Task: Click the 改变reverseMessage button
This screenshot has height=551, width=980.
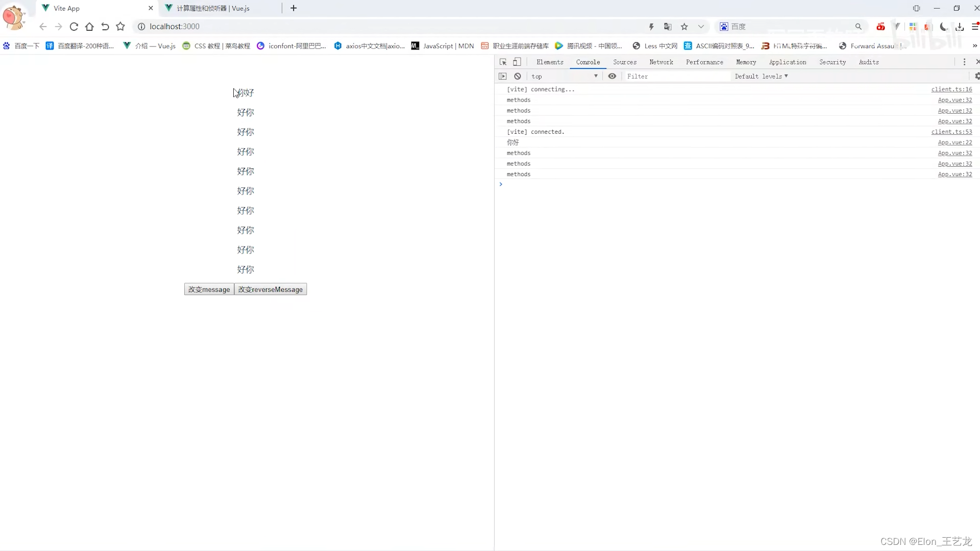Action: pos(271,289)
